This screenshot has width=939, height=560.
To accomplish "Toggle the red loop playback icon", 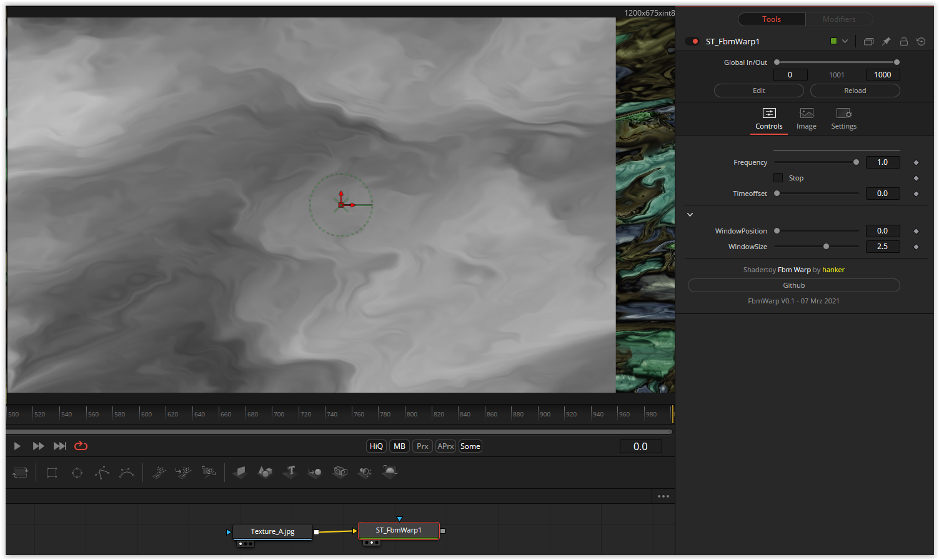I will (81, 446).
